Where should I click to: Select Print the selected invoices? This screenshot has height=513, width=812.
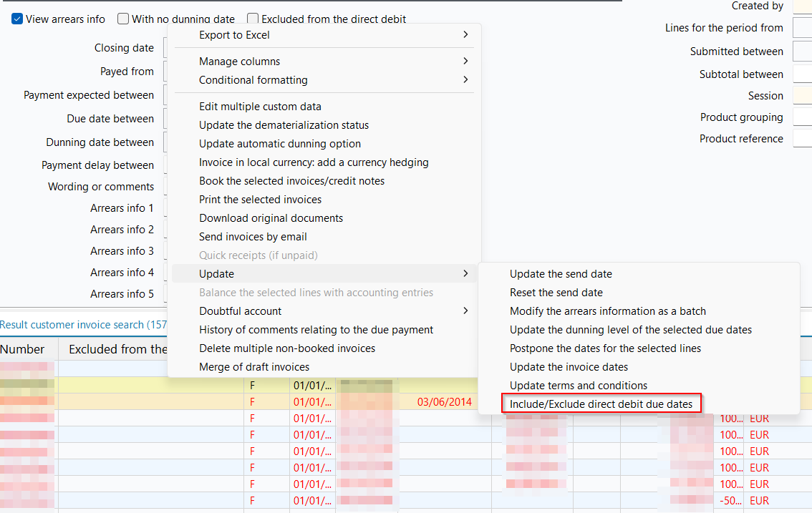coord(260,200)
